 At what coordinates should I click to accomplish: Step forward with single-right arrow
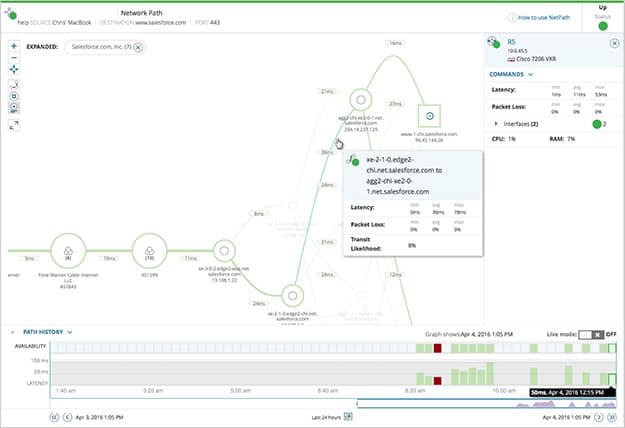tap(598, 417)
